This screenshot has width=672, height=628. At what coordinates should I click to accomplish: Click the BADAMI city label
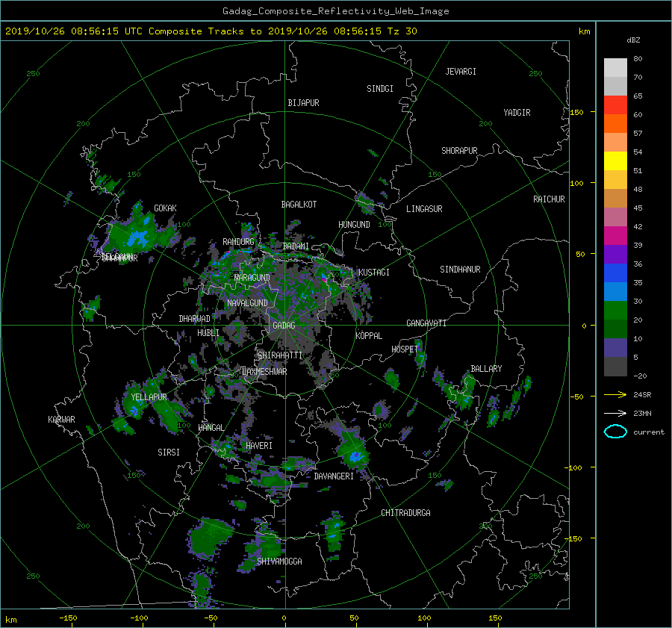[296, 246]
